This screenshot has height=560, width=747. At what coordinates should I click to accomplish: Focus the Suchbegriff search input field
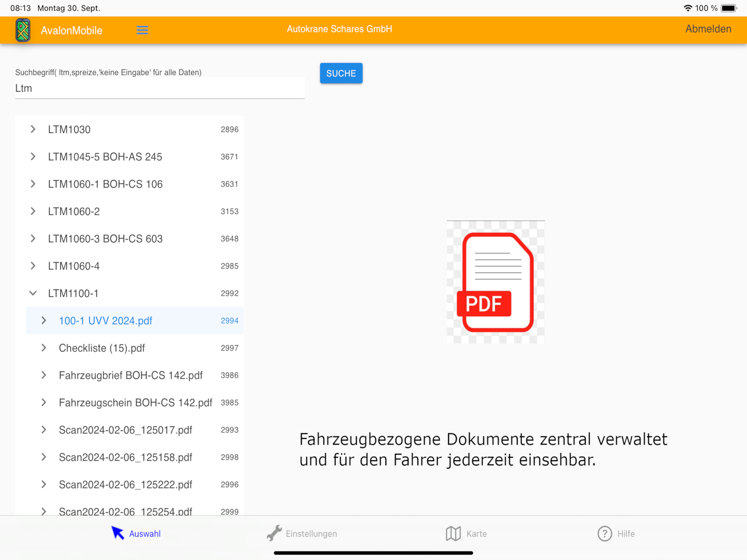point(159,88)
